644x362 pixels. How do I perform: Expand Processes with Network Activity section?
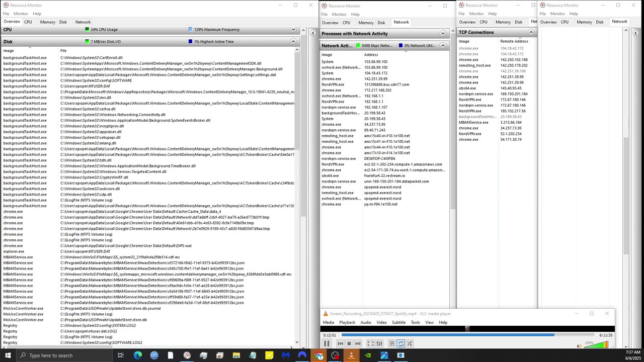(x=443, y=34)
